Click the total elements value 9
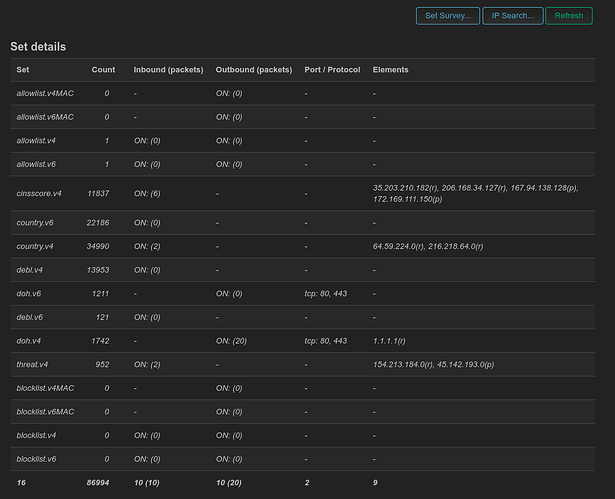Image resolution: width=615 pixels, height=499 pixels. pos(375,483)
